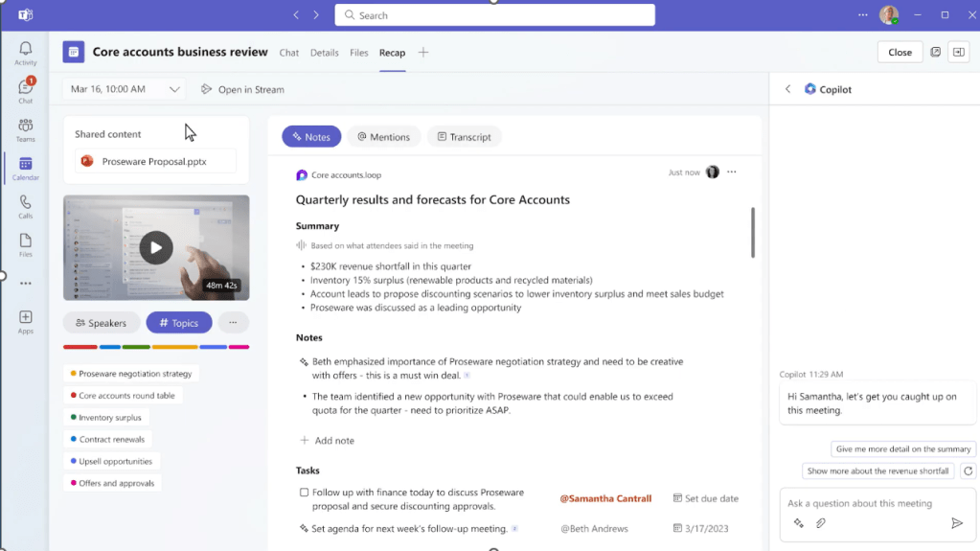
Task: Open the notes ellipsis options menu
Action: [732, 172]
